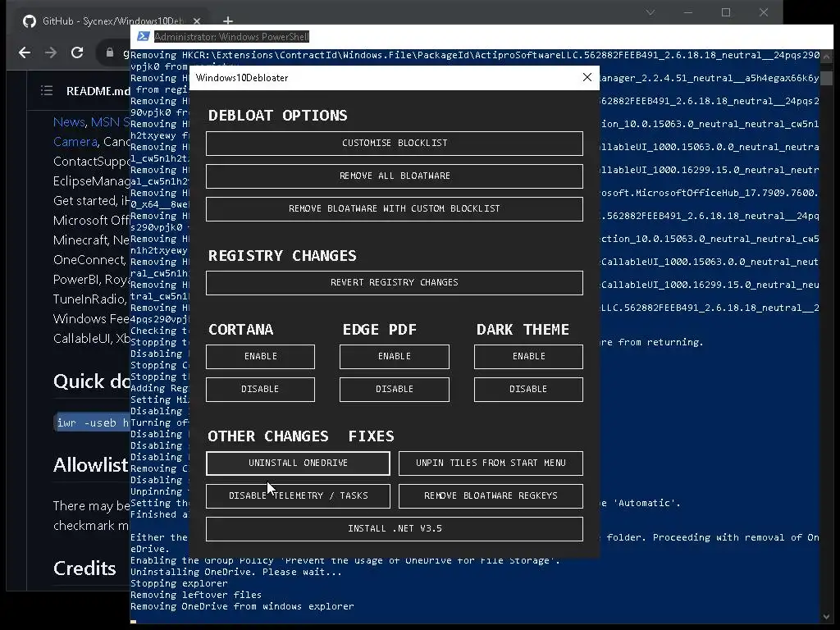Click the PowerShell window icon

[143, 36]
